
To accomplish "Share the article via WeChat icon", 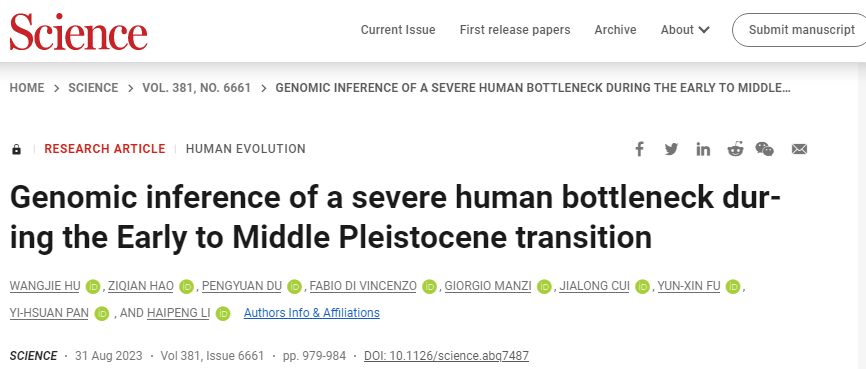I will pyautogui.click(x=765, y=149).
